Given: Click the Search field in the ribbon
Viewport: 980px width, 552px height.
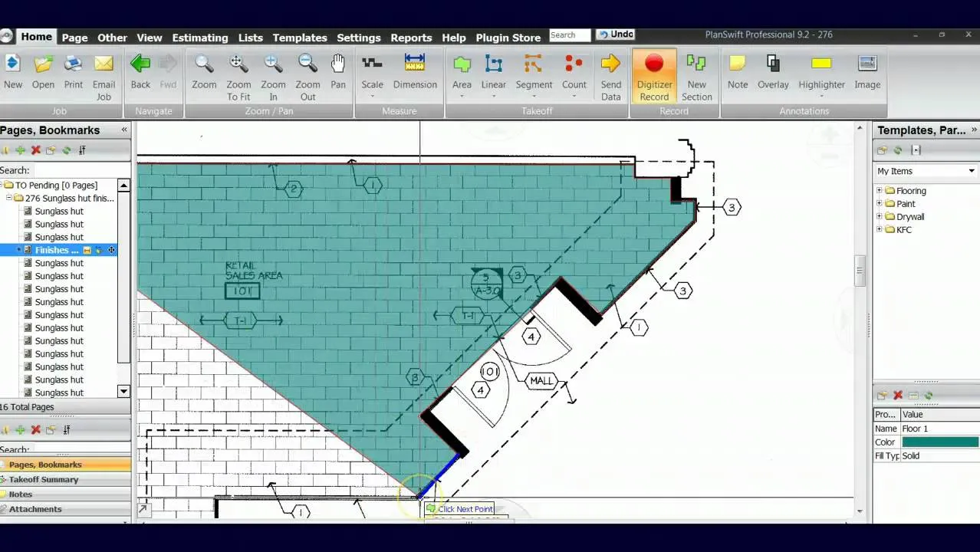Looking at the screenshot, I should pos(569,34).
